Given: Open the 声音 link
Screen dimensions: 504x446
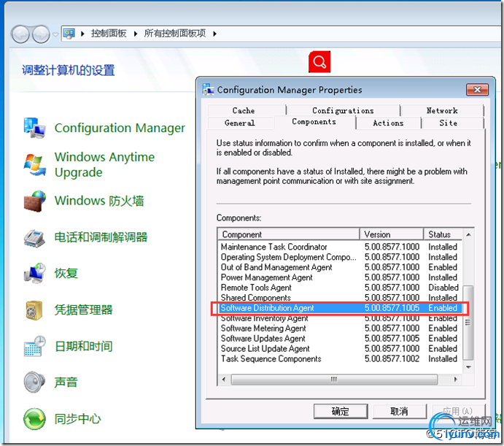Looking at the screenshot, I should point(66,382).
